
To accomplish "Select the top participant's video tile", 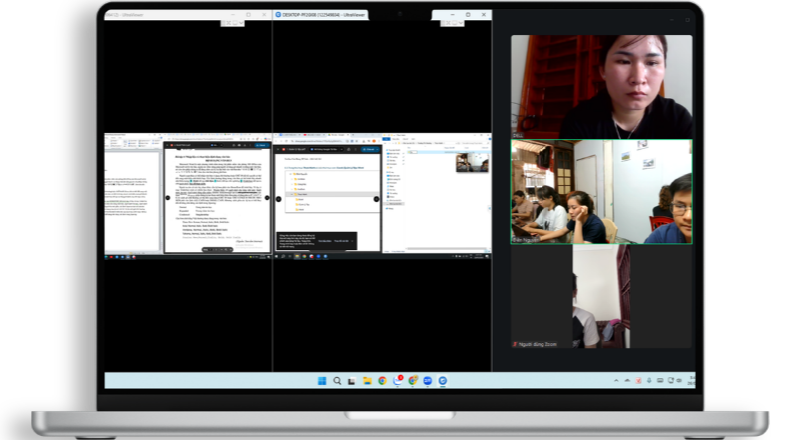I will [601, 87].
